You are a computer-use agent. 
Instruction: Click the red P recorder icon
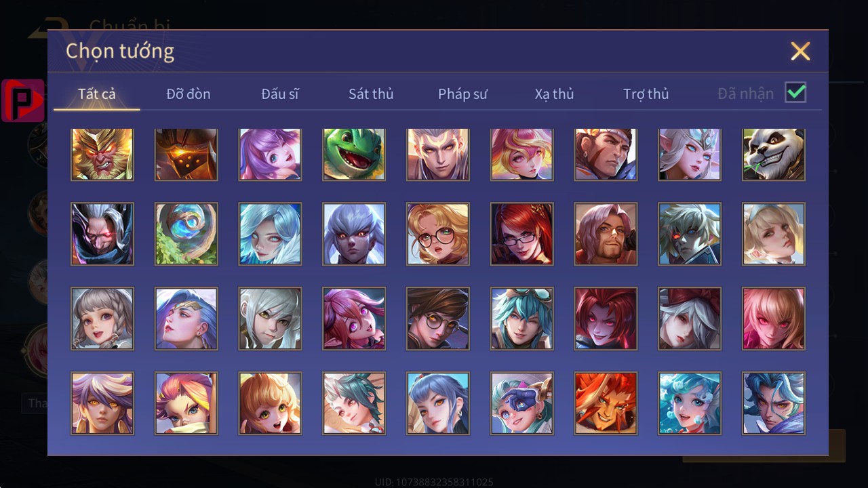[22, 101]
